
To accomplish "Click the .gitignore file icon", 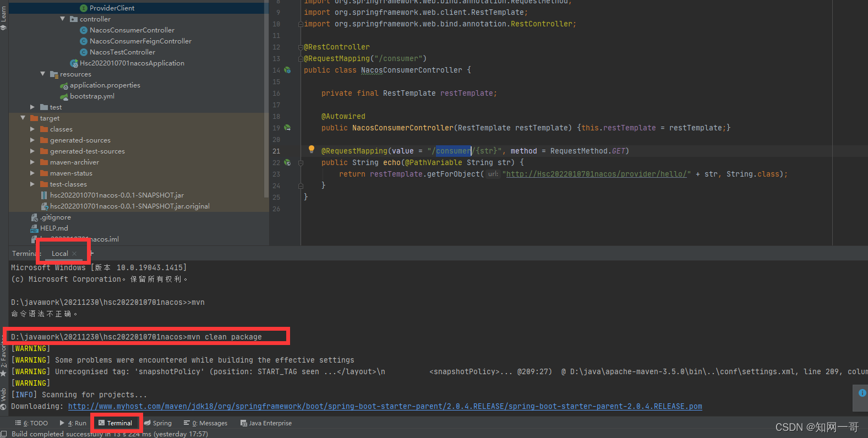I will (35, 217).
